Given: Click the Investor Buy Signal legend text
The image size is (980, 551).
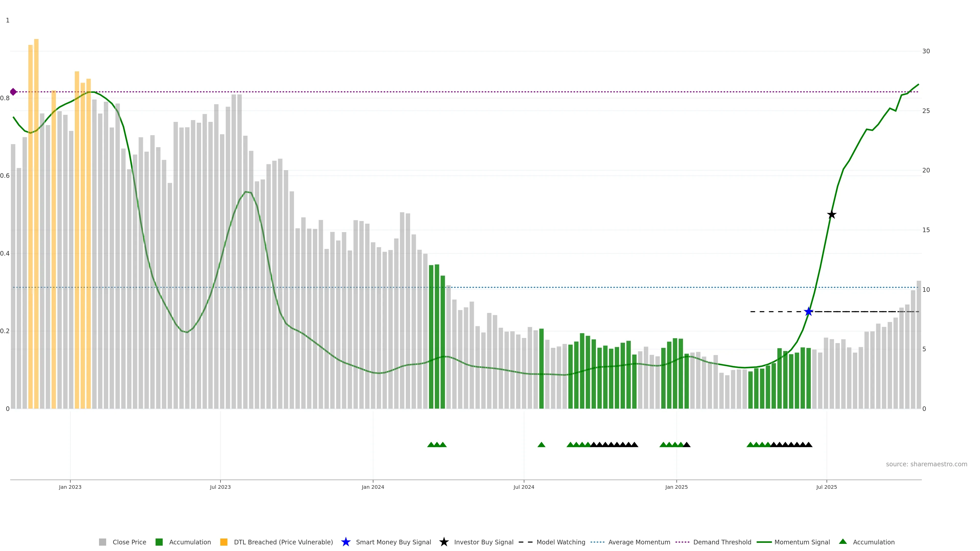Looking at the screenshot, I should tap(484, 542).
